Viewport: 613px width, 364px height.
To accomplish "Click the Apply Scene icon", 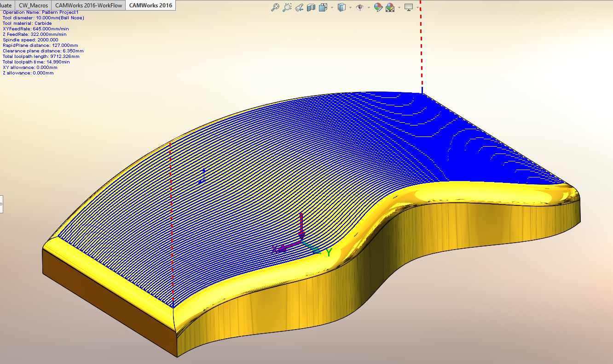I will pyautogui.click(x=390, y=7).
